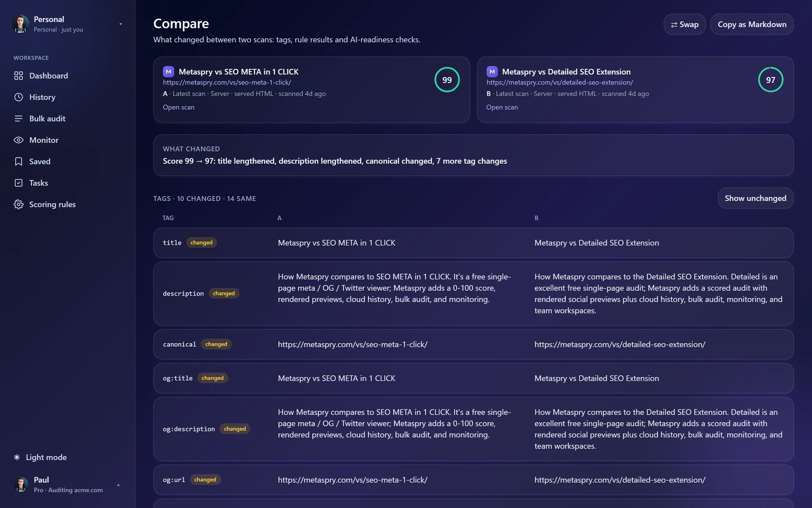
Task: Click the changed badge on canonical row
Action: [216, 344]
